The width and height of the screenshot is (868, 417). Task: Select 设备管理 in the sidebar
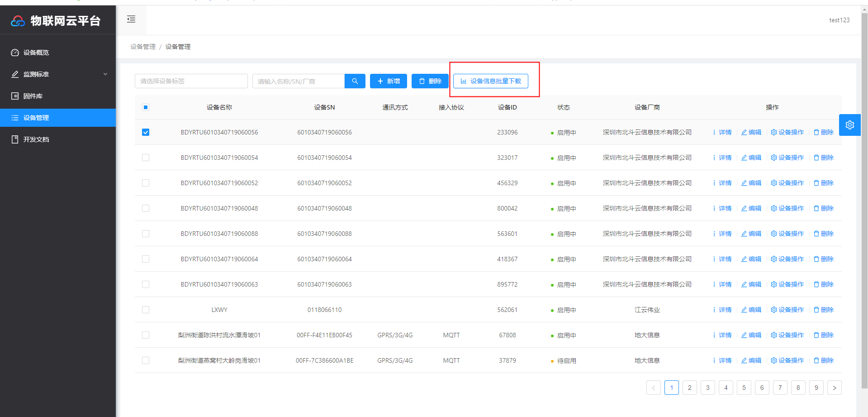[58, 118]
